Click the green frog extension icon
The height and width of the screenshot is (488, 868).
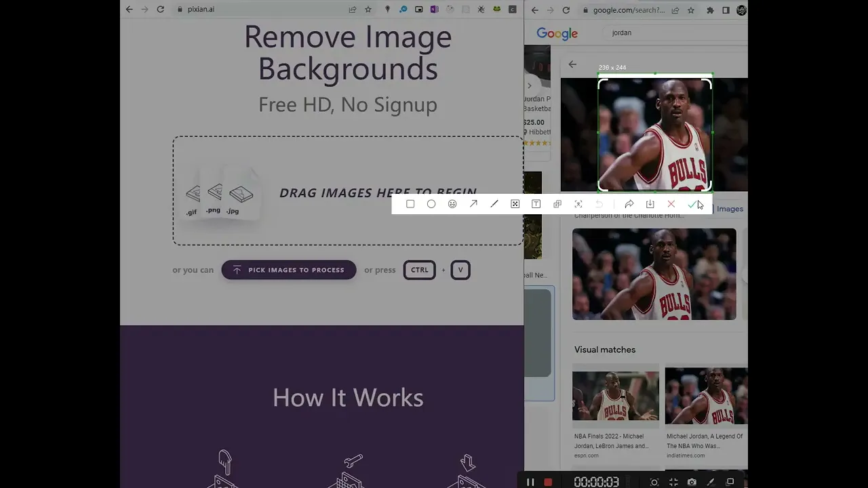pyautogui.click(x=497, y=9)
